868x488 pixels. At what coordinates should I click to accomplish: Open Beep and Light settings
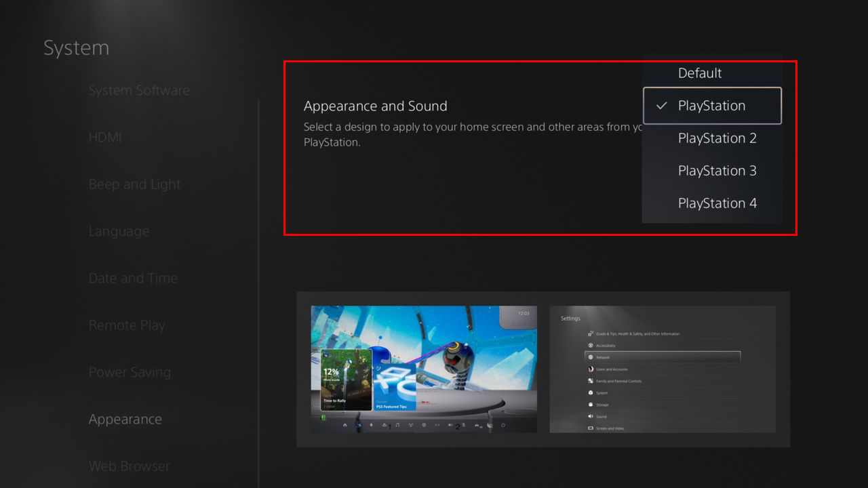pyautogui.click(x=135, y=184)
